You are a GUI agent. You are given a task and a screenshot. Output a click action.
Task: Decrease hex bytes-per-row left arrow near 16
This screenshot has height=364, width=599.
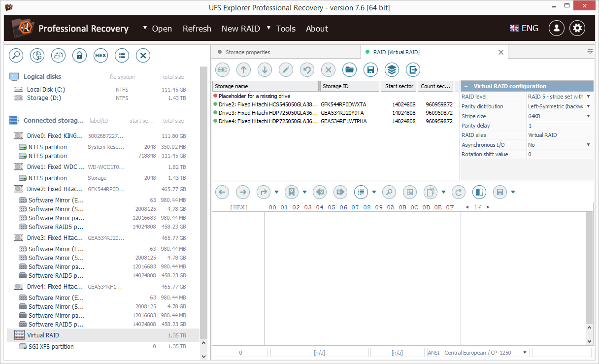(x=467, y=207)
